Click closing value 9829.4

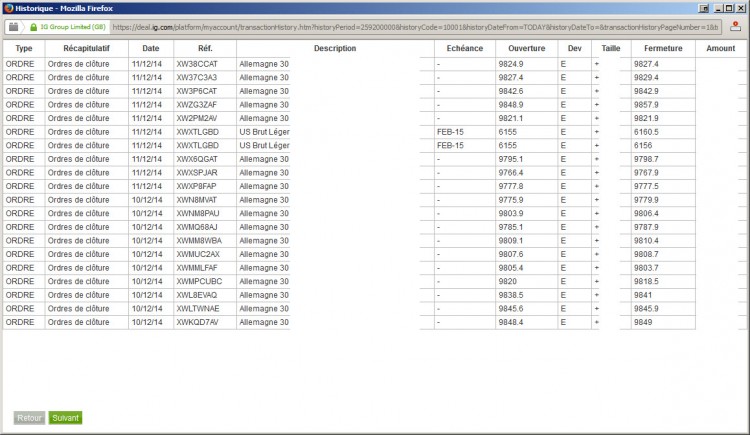[x=646, y=78]
